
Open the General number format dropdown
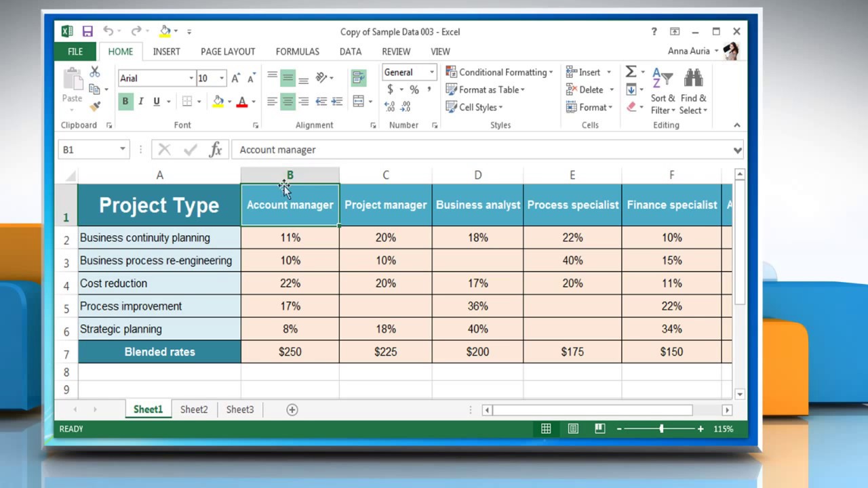pos(431,73)
